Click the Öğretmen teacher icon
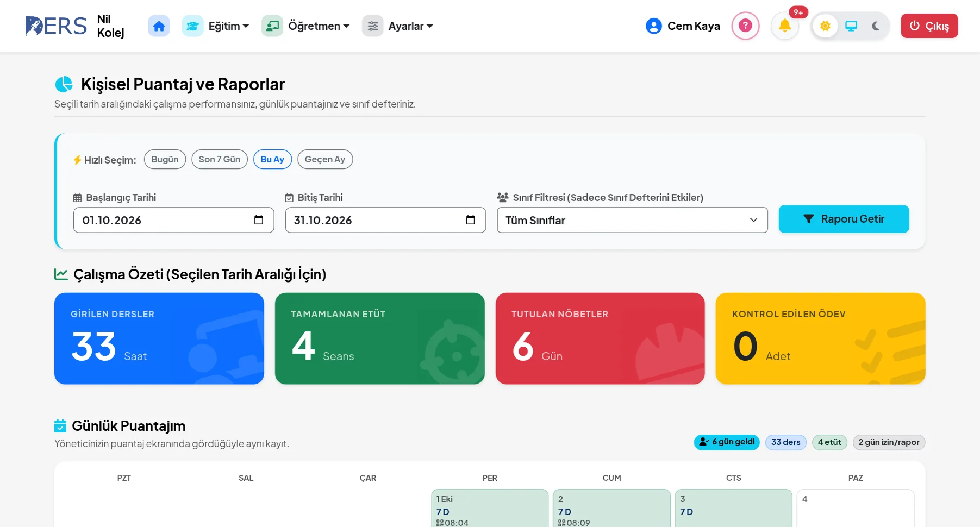Image resolution: width=980 pixels, height=527 pixels. pyautogui.click(x=272, y=26)
